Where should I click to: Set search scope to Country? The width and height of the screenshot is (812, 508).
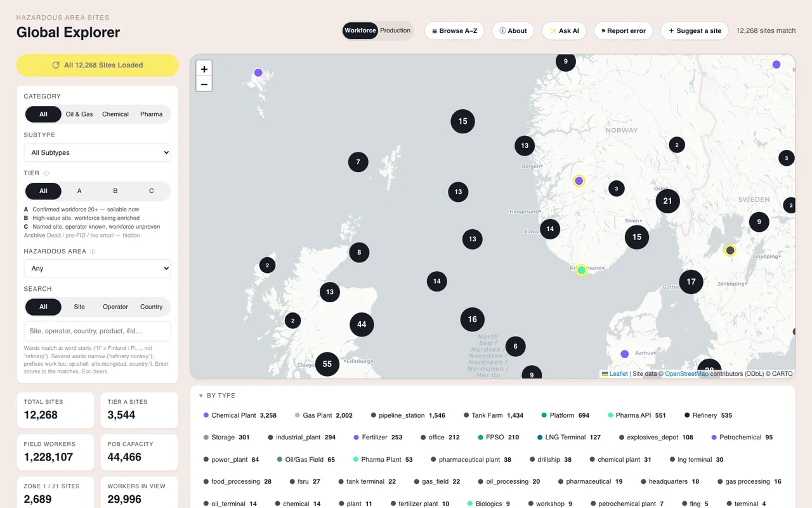[x=152, y=307]
